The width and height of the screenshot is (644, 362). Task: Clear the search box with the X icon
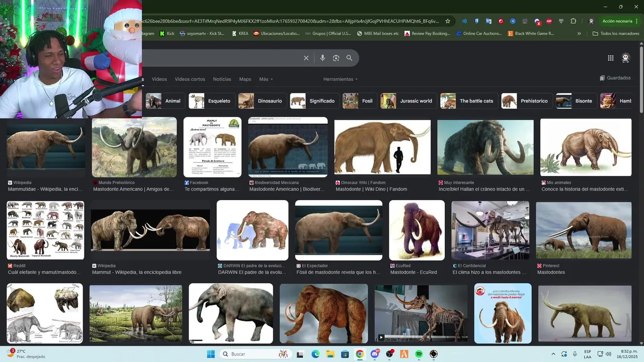point(306,58)
